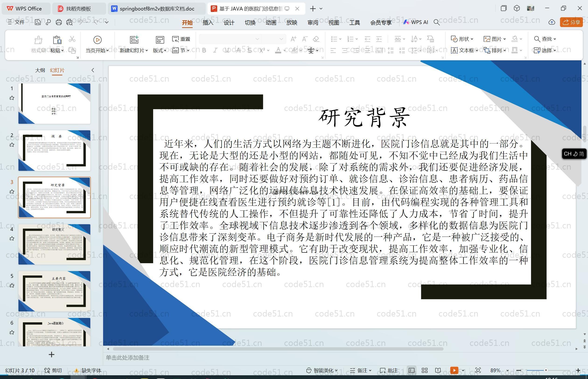Click cloud upload icon near Share
This screenshot has width=588, height=379.
(x=552, y=22)
